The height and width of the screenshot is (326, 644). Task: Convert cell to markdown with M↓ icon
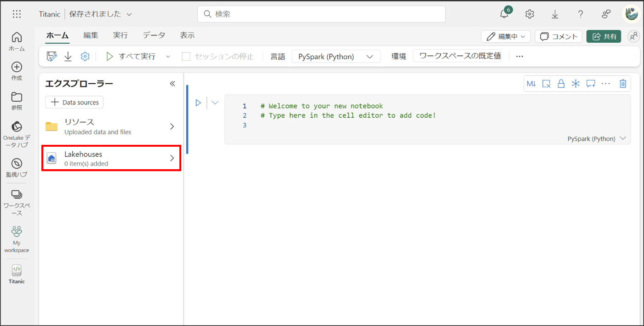531,84
